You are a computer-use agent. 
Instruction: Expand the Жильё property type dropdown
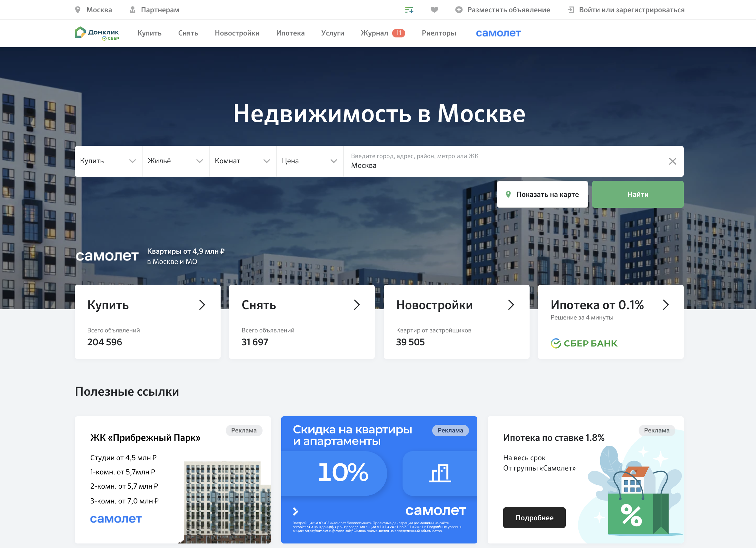(x=176, y=161)
